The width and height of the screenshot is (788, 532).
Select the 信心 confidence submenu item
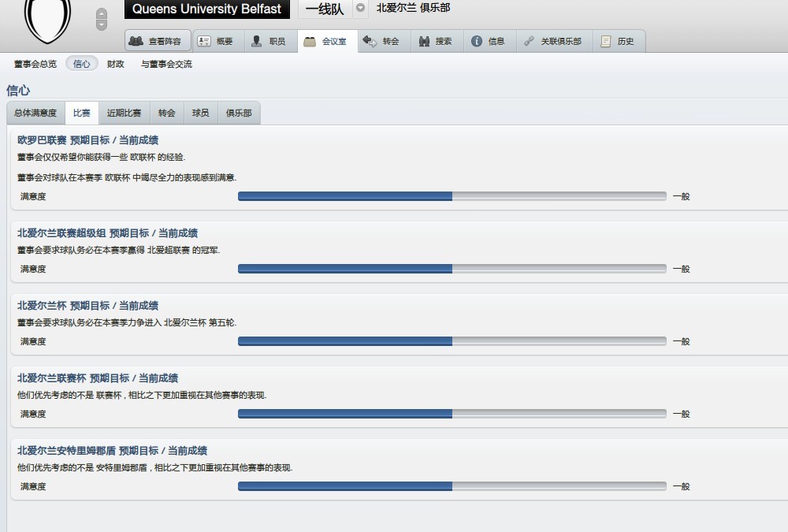81,64
